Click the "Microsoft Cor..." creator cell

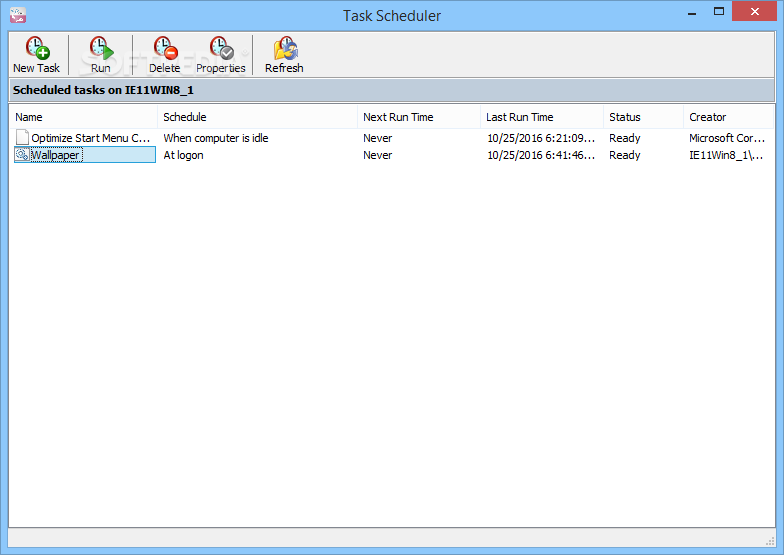(727, 138)
